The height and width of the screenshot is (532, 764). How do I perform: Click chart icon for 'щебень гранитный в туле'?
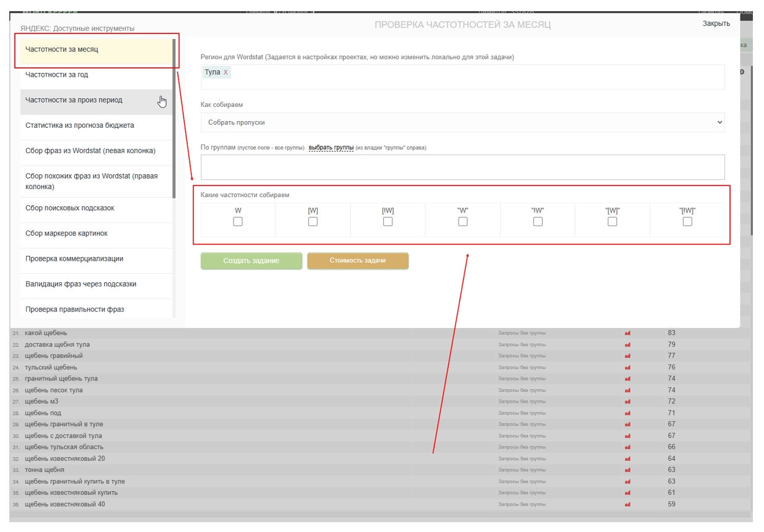click(627, 424)
